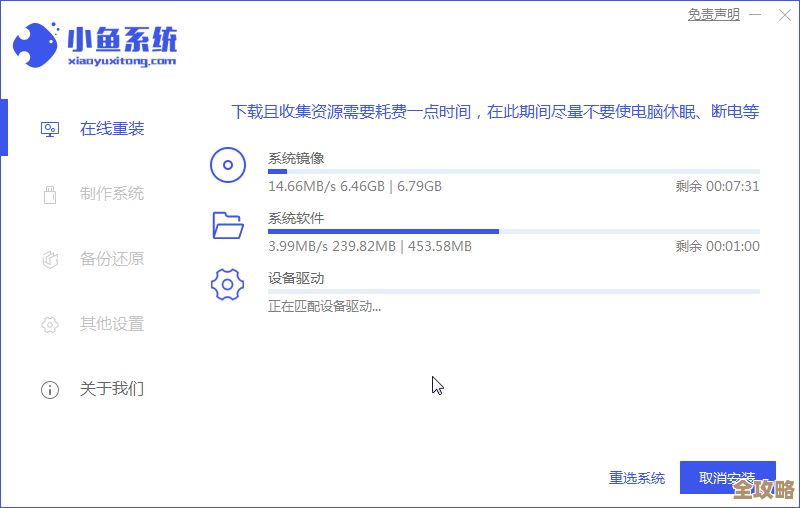
Task: Minimize the 小鱼系统 window
Action: point(755,15)
